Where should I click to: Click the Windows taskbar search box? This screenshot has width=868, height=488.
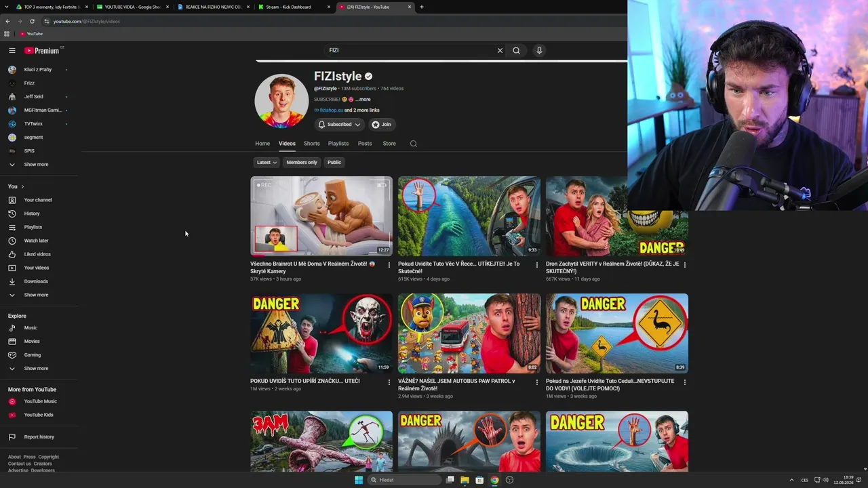point(404,480)
